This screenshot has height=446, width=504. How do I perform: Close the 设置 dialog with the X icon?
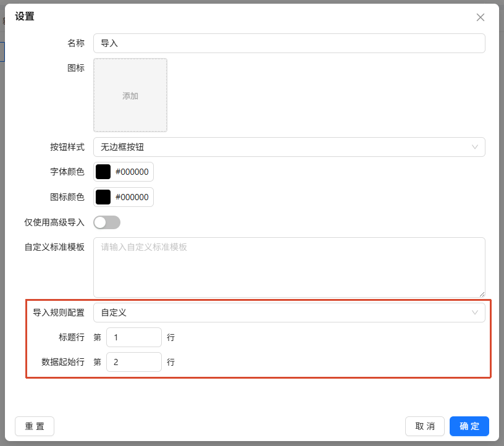[480, 17]
